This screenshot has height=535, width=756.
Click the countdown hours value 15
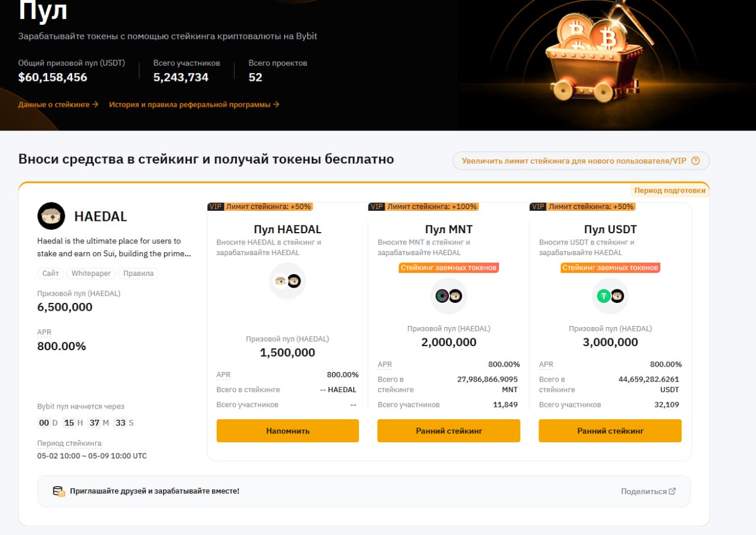tap(69, 423)
